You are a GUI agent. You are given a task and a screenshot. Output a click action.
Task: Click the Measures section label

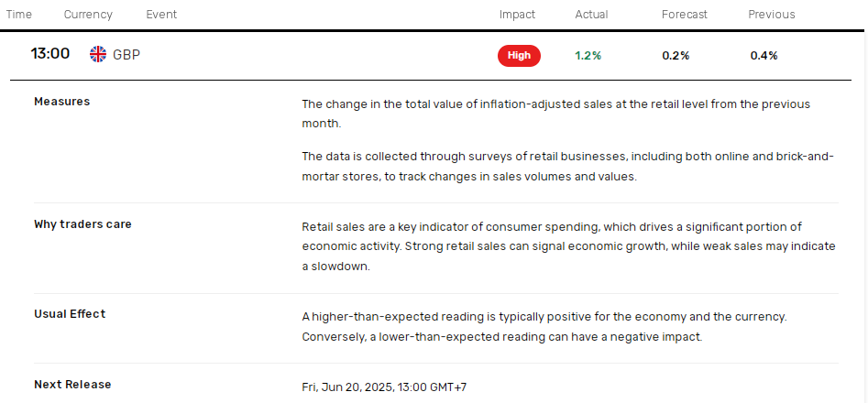coord(62,102)
